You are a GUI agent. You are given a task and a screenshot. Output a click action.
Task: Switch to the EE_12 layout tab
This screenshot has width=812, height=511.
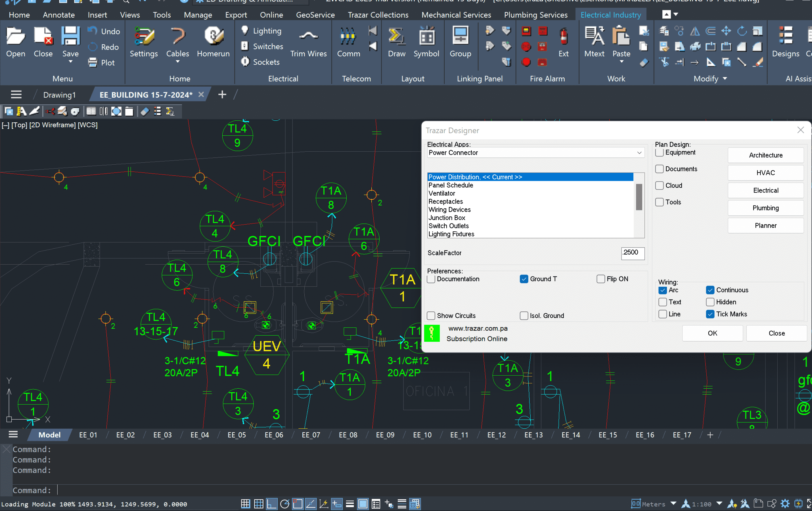click(x=496, y=435)
